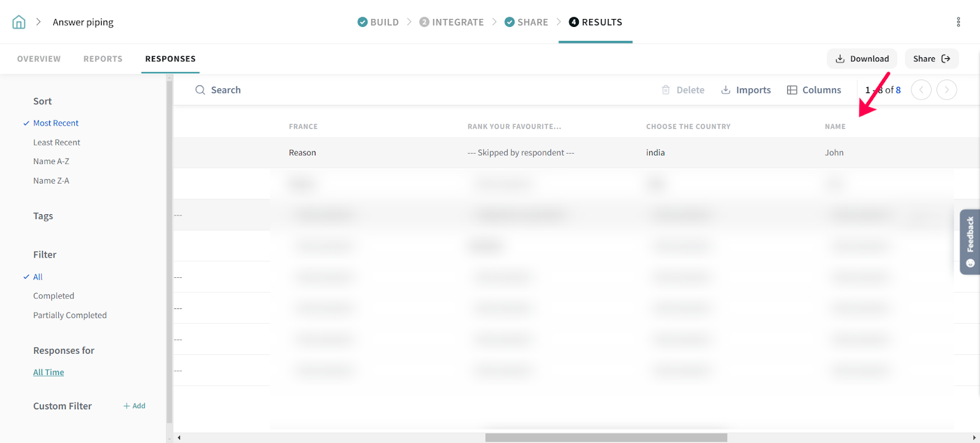Viewport: 980px width, 443px height.
Task: Click the Share button with arrow icon
Action: [x=931, y=59]
